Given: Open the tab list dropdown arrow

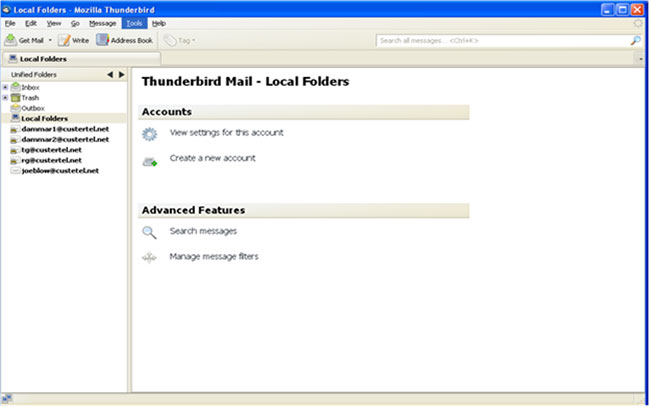Looking at the screenshot, I should click(640, 59).
